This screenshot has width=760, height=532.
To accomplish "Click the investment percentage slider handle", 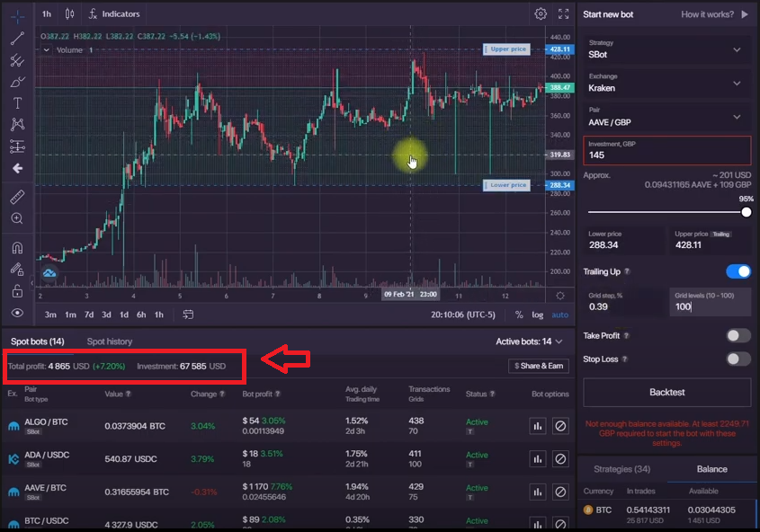I will click(746, 212).
